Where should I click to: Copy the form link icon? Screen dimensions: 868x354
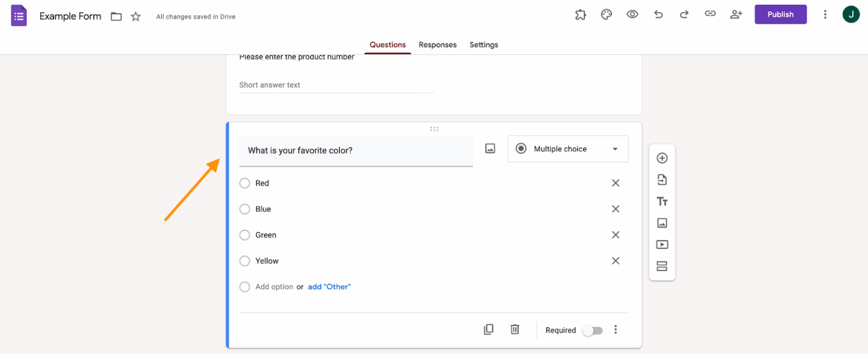[710, 14]
